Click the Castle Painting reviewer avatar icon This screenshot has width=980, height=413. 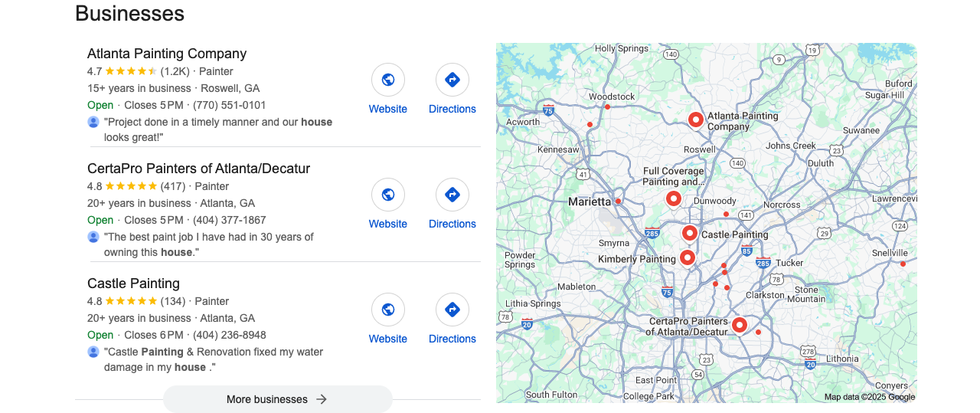tap(93, 352)
